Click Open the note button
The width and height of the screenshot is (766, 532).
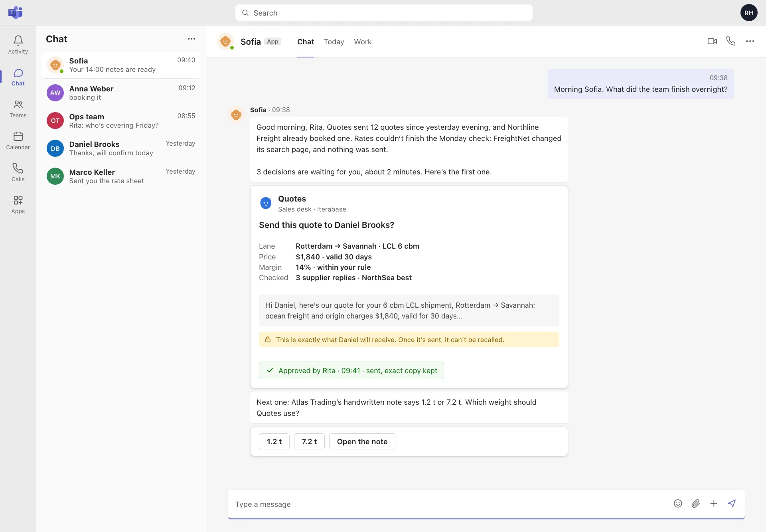click(362, 441)
